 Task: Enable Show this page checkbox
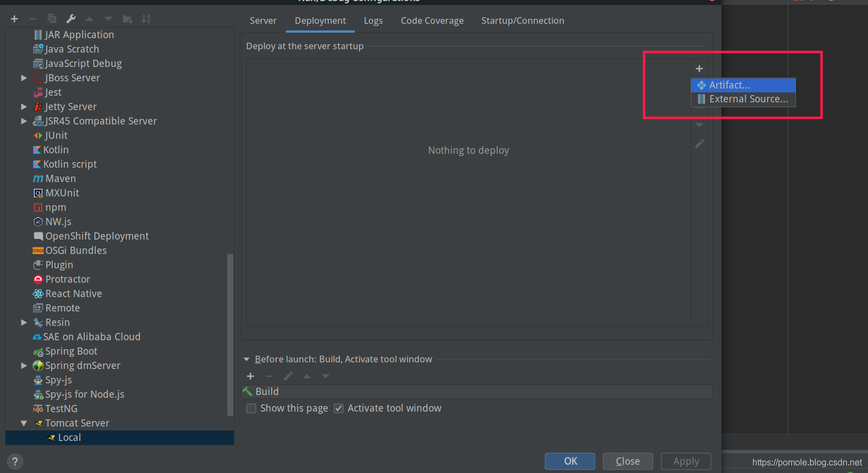pos(251,408)
